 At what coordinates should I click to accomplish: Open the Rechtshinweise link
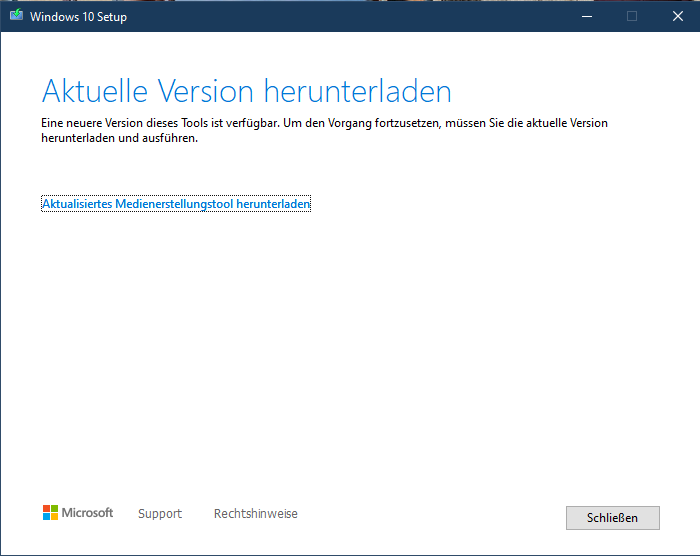coord(256,514)
